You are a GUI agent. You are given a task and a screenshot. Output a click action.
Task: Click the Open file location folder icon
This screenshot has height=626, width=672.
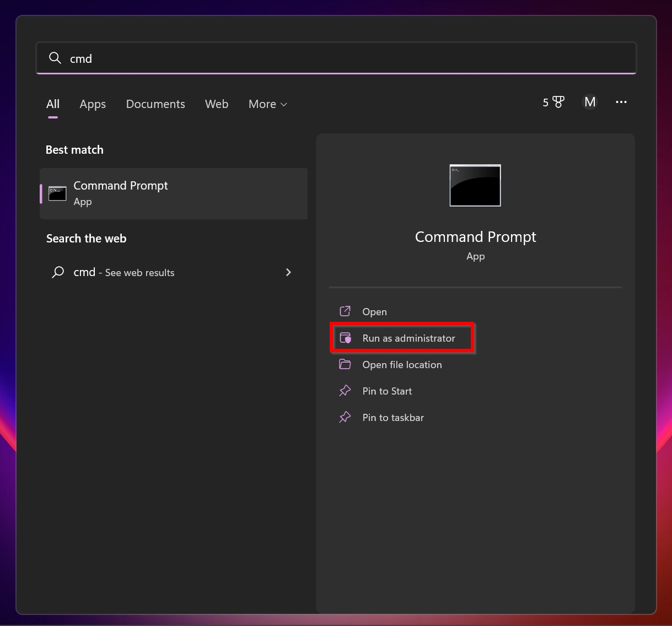pos(345,364)
